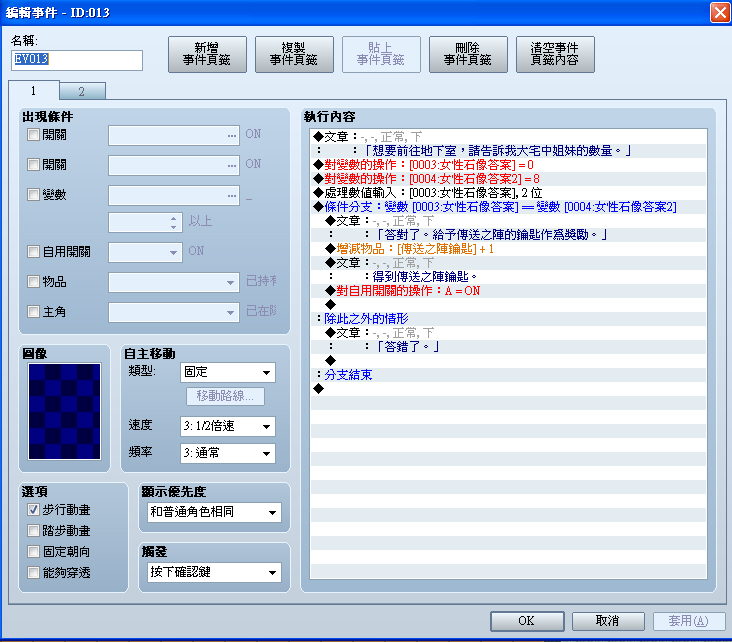Screen dimensions: 732x642
Task: Select the first 文章 command line
Action: (x=509, y=137)
